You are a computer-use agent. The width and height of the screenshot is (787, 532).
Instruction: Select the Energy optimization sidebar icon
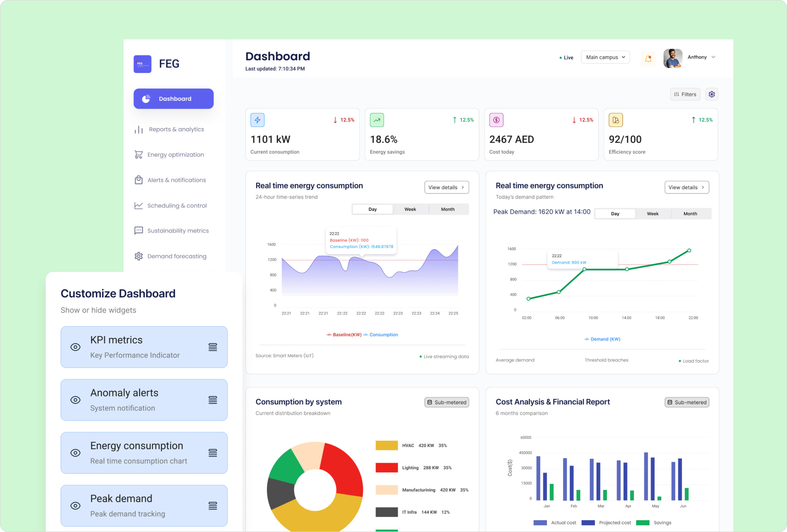pyautogui.click(x=139, y=154)
